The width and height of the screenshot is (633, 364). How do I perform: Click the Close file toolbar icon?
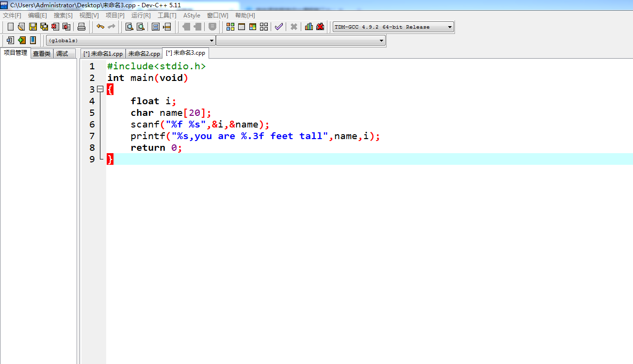coord(55,27)
